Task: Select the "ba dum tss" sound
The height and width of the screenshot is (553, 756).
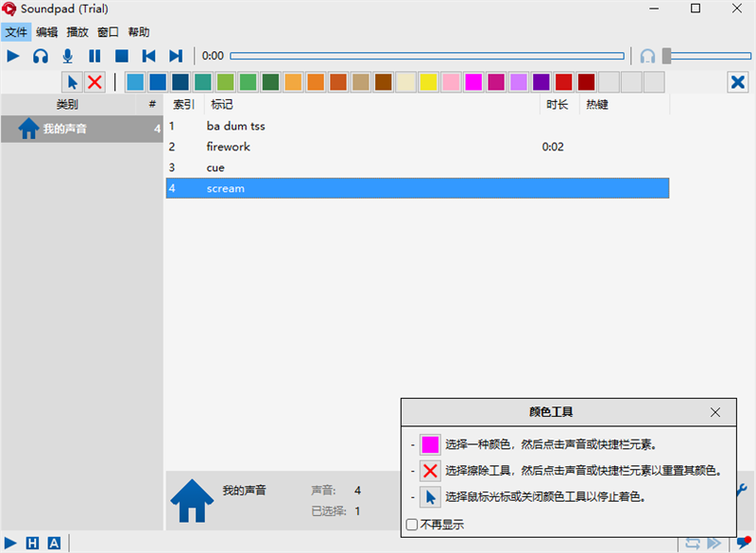Action: coord(418,127)
